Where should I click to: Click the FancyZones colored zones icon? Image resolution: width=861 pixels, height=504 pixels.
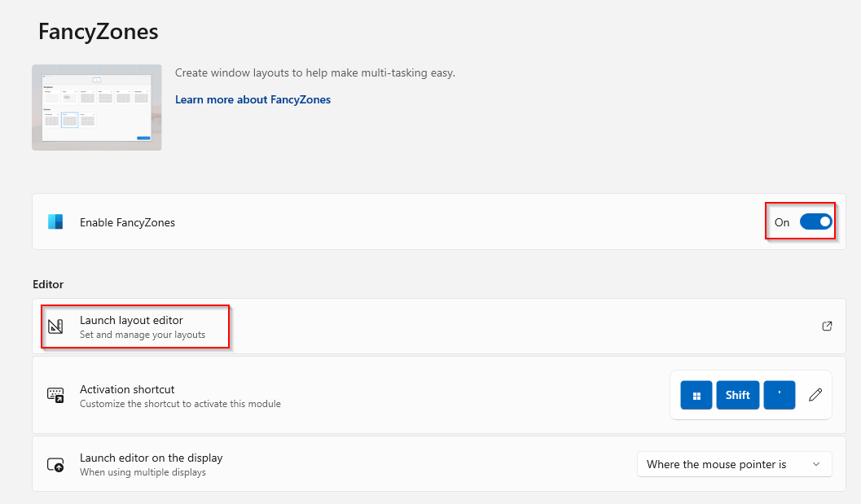(x=55, y=221)
